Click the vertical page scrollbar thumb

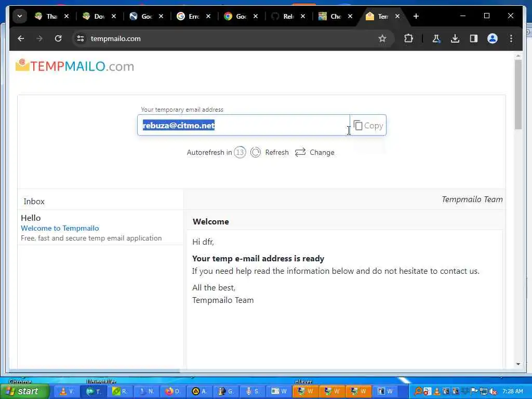click(518, 95)
